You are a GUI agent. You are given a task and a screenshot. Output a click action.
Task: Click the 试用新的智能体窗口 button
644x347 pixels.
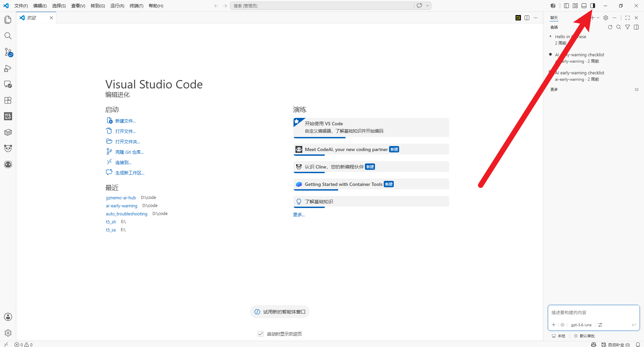[280, 312]
